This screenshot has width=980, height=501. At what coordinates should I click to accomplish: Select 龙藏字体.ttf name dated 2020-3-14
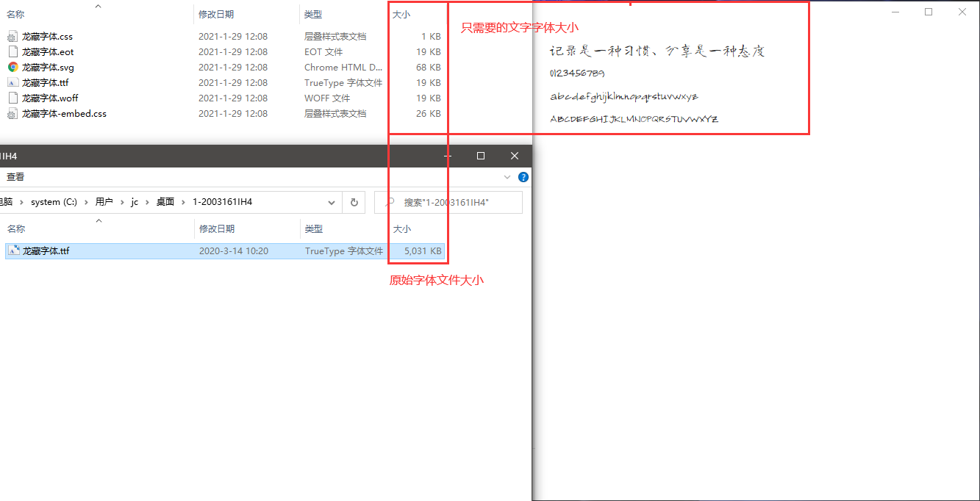[x=46, y=250]
